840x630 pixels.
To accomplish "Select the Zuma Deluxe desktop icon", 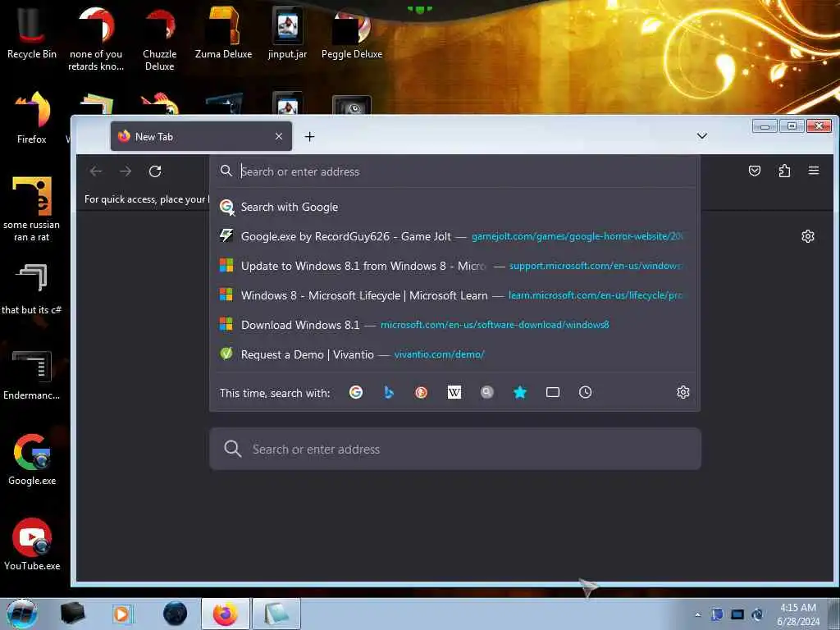I will click(223, 32).
